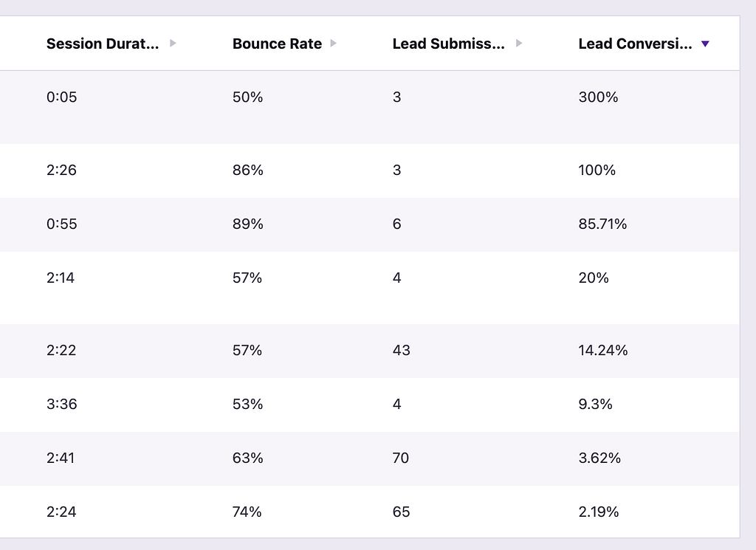Select the 85.71% lead conversion value
This screenshot has height=550, width=756.
click(x=602, y=224)
